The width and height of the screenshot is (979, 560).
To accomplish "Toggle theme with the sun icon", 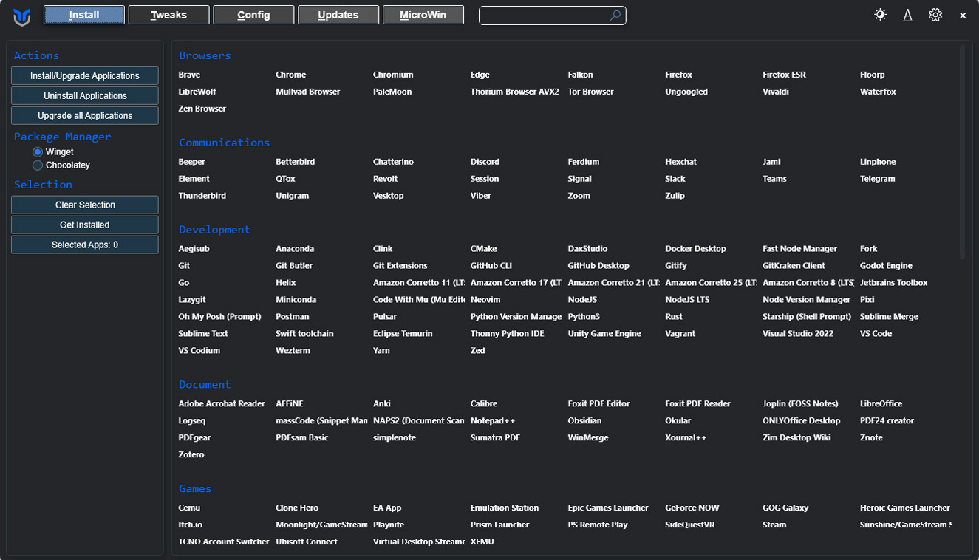I will 880,15.
